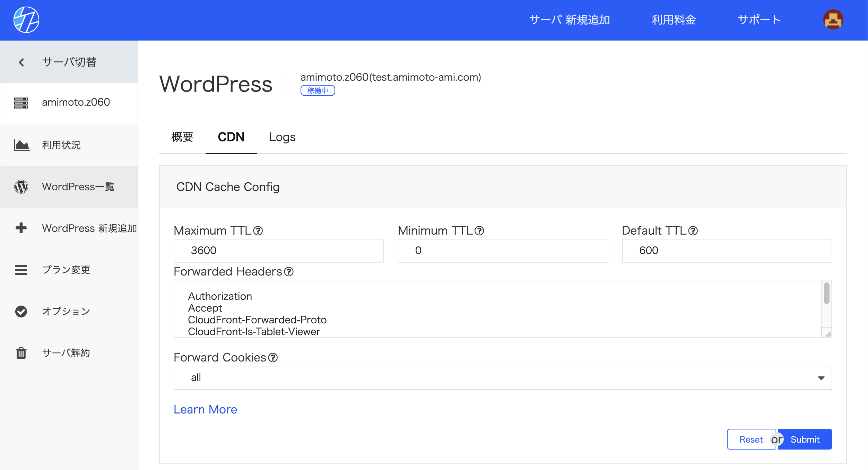This screenshot has height=470, width=868.
Task: Open the user avatar menu
Action: 833,20
